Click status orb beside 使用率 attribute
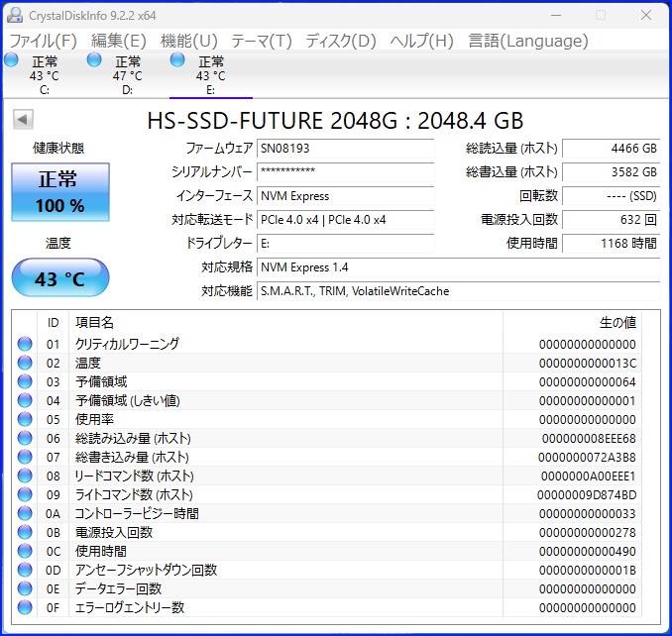The width and height of the screenshot is (672, 636). pos(25,419)
